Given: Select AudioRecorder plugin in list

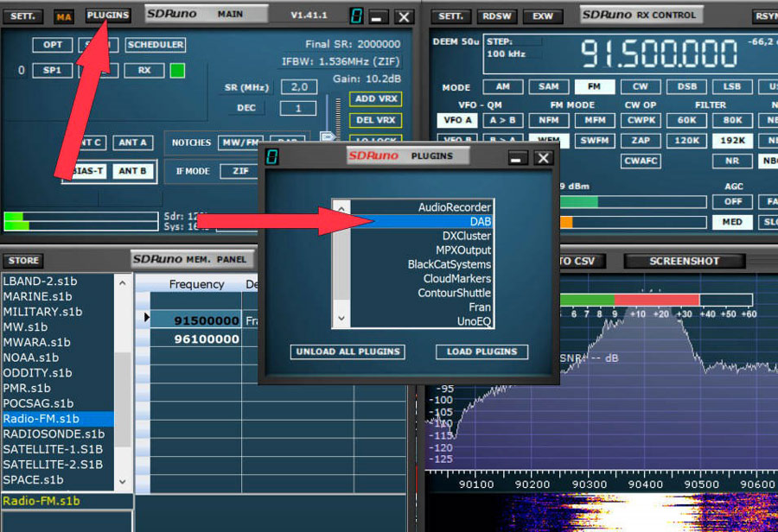Looking at the screenshot, I should pos(422,207).
